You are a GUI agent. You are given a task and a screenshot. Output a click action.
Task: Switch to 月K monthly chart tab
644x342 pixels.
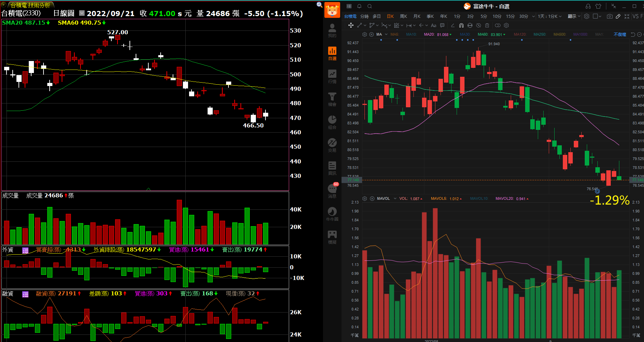[417, 16]
